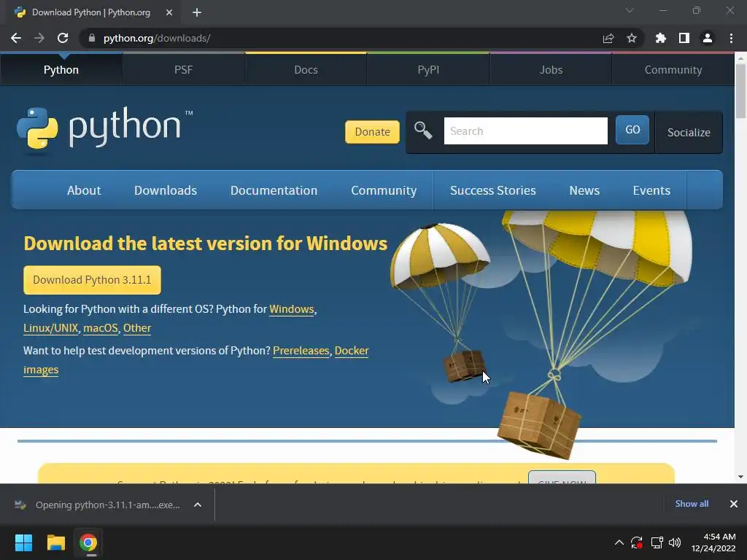Follow the macOS link
This screenshot has height=560, width=747.
(100, 328)
